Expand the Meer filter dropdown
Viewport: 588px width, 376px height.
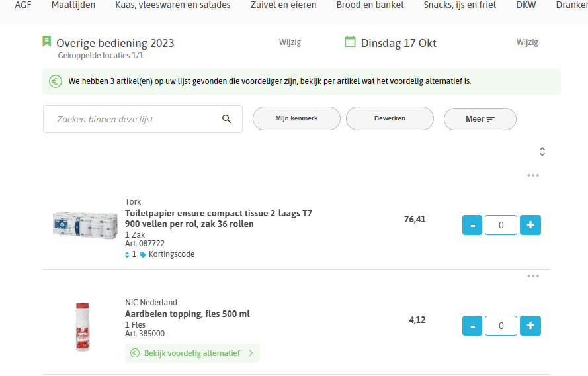(480, 119)
